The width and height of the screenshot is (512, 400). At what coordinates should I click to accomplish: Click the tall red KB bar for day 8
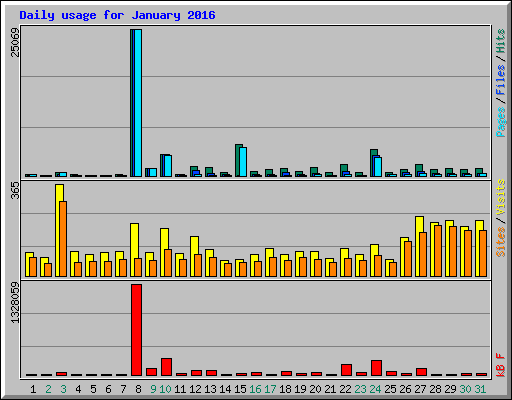(136, 330)
